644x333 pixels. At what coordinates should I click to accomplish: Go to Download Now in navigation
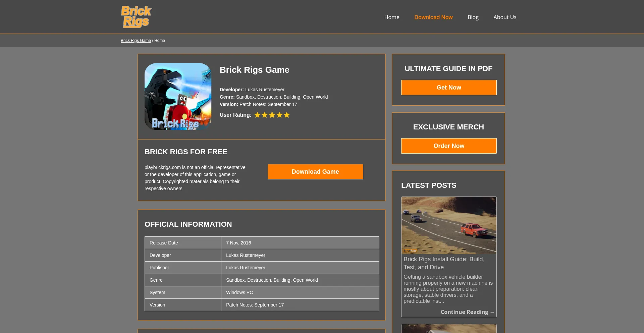433,17
